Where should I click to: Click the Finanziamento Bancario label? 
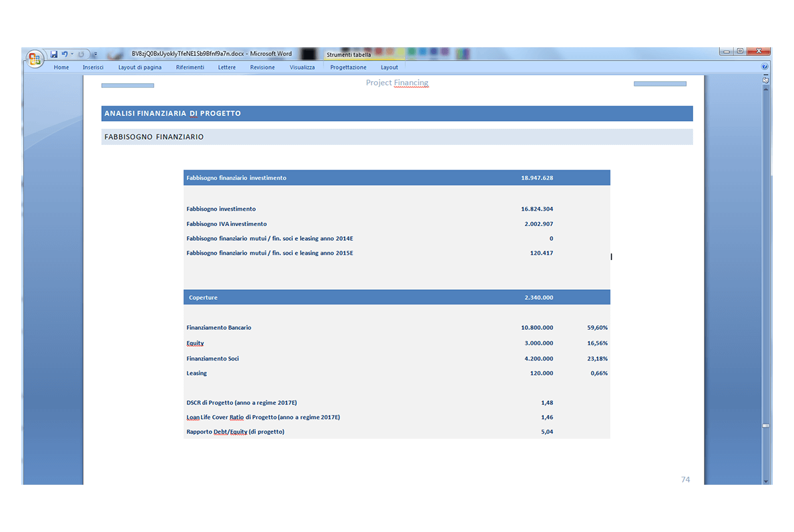[219, 327]
